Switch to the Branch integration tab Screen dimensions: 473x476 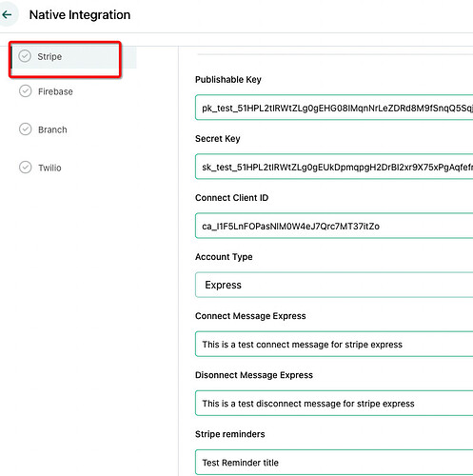click(52, 129)
